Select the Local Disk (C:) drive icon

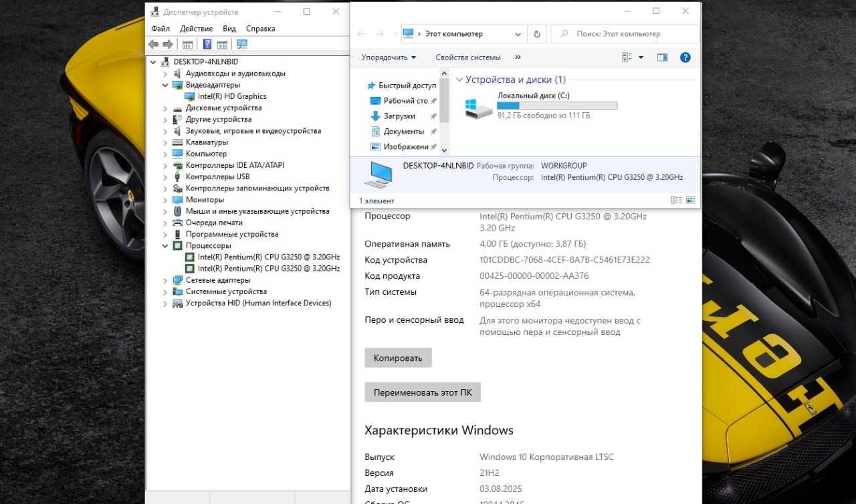click(x=479, y=107)
